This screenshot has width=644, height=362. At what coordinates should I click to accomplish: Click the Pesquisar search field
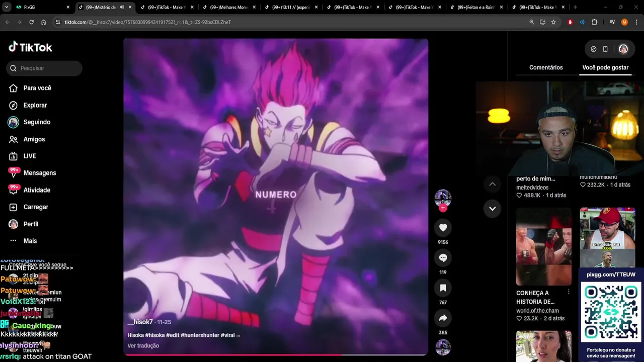pos(44,68)
